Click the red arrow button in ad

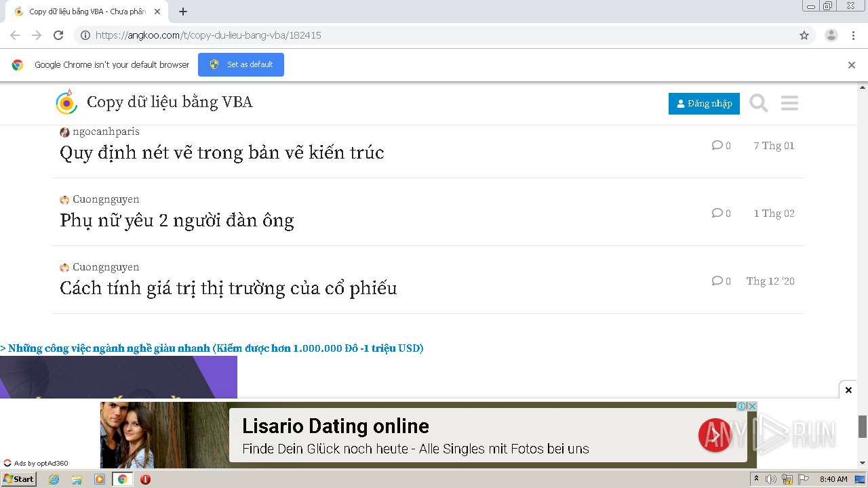tap(715, 434)
